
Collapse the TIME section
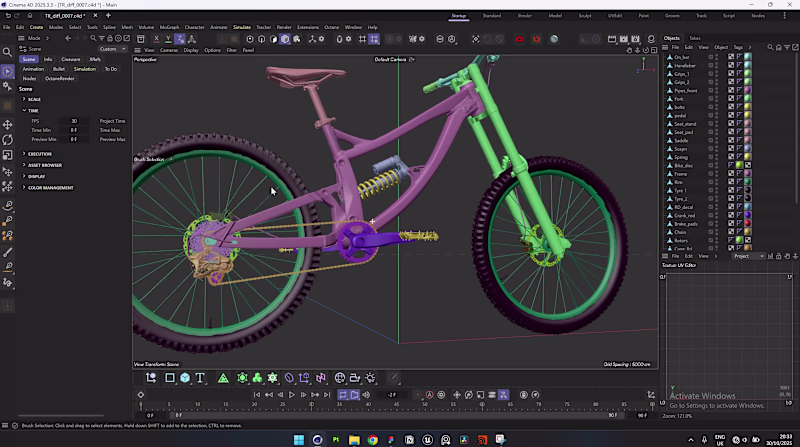coord(24,110)
